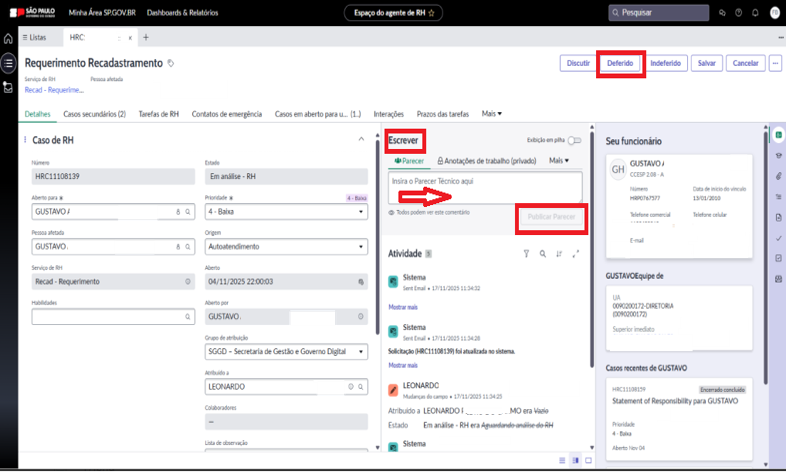This screenshot has width=786, height=474.
Task: Click the Home icon in left sidebar
Action: coord(8,37)
